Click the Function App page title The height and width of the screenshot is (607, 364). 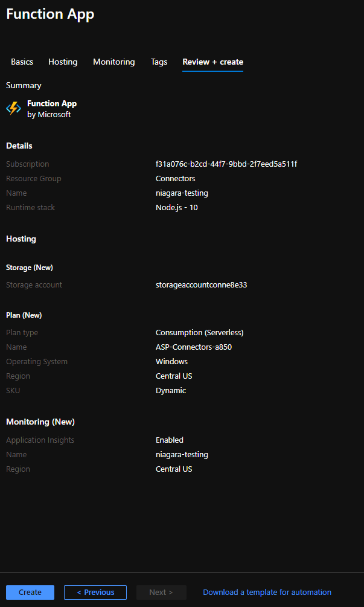(50, 14)
